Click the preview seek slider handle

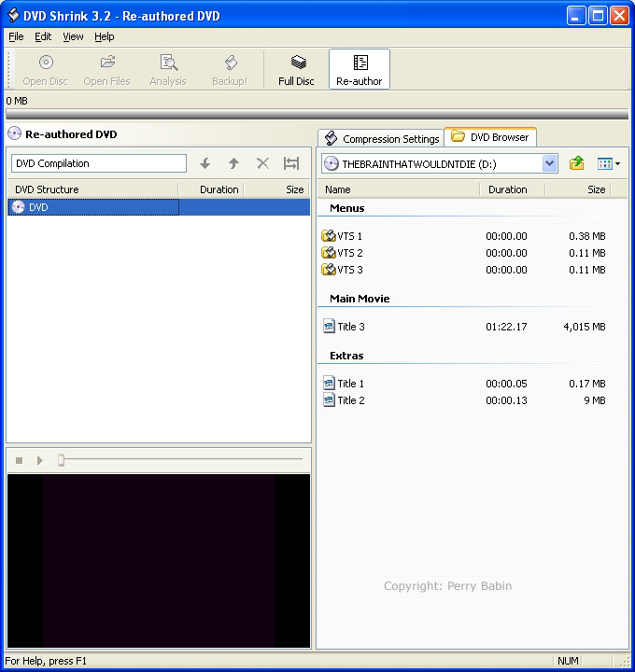point(61,460)
